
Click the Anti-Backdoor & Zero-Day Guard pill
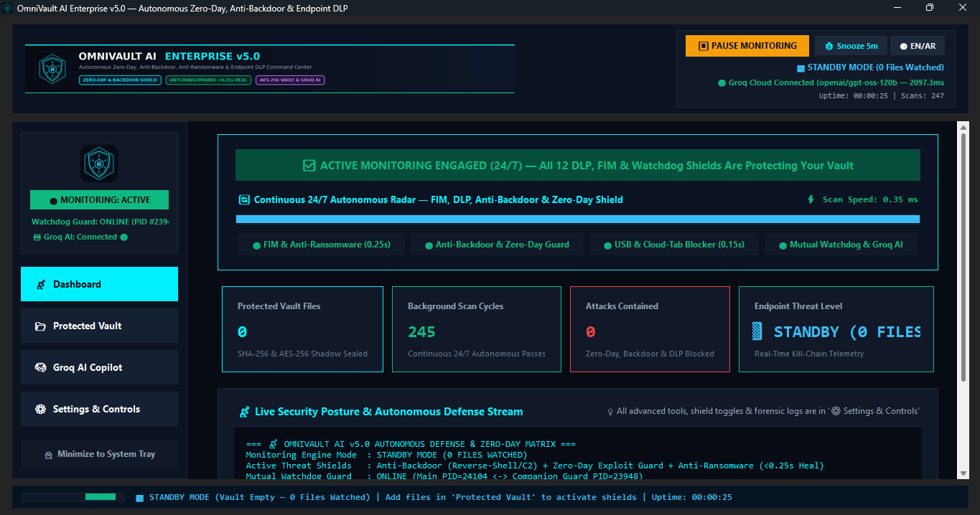click(496, 245)
